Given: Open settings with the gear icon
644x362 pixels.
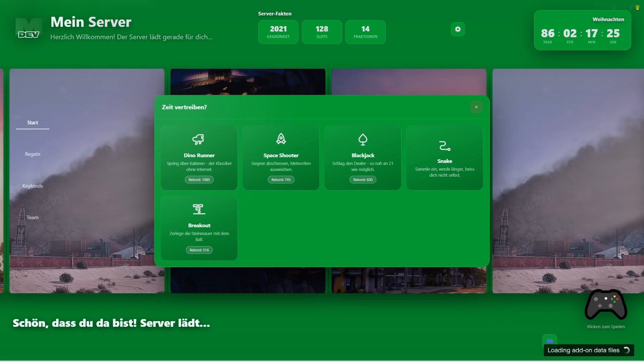Looking at the screenshot, I should 458,29.
